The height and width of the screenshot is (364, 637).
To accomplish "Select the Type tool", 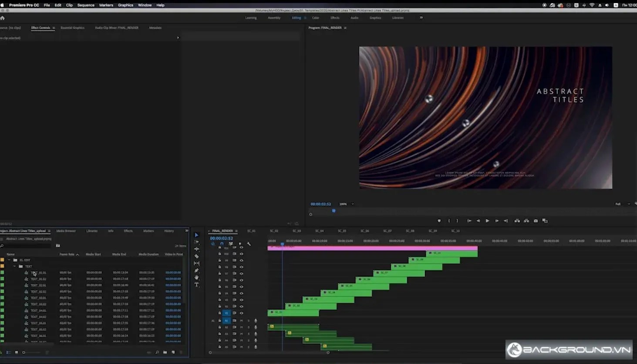I will point(196,284).
